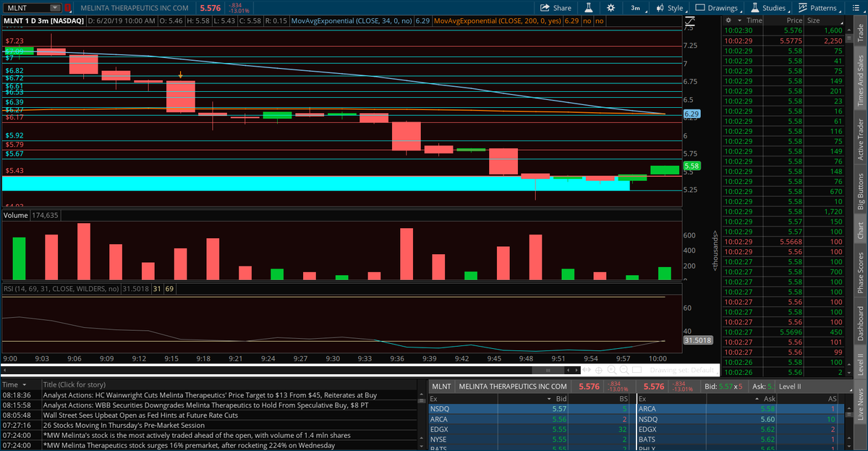Viewport: 868px width, 451px height.
Task: Zoom in with the magnifier plus icon
Action: click(612, 370)
